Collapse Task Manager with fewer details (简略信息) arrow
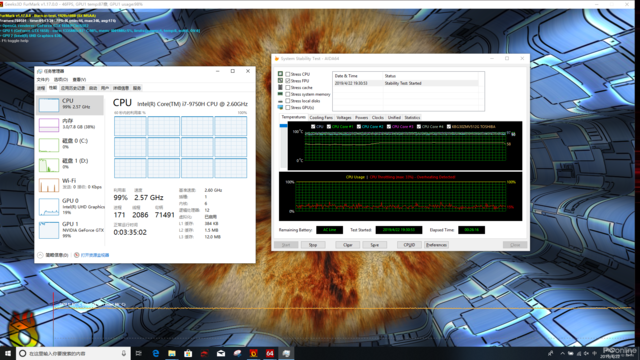Viewport: 640px width, 360px height. pyautogui.click(x=40, y=255)
